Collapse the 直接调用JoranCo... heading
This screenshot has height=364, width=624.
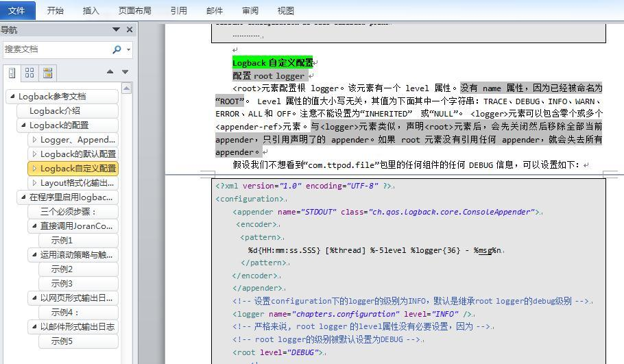(x=34, y=226)
